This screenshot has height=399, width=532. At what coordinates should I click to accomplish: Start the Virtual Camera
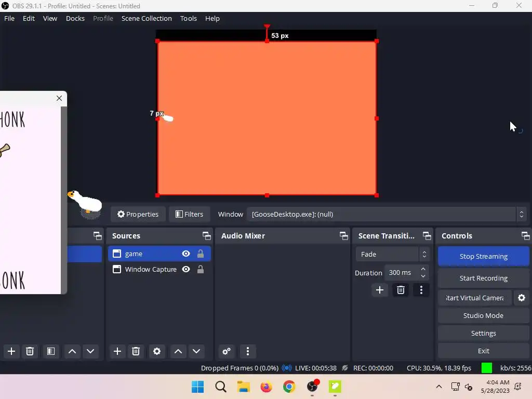[x=475, y=298]
